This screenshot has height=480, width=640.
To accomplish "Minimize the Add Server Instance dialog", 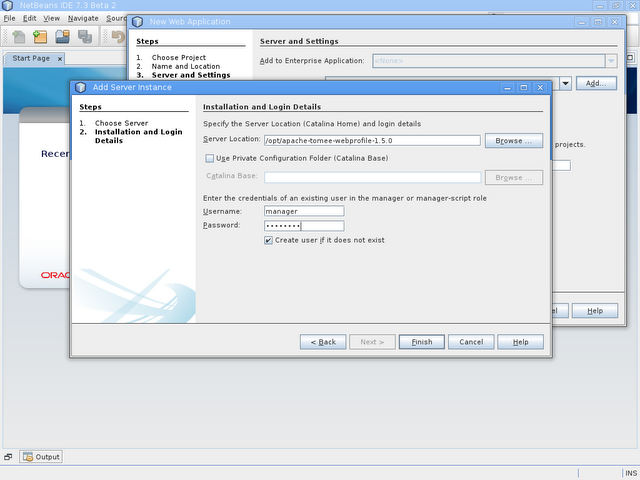I will 507,87.
